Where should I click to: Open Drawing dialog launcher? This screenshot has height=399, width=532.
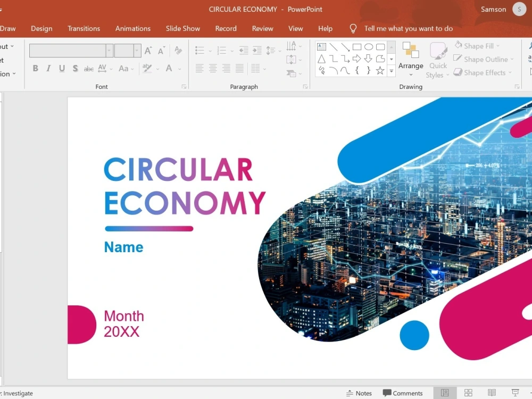tap(517, 87)
